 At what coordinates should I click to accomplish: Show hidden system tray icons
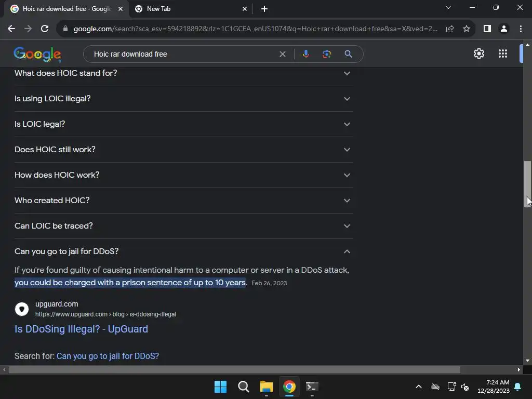(x=419, y=387)
